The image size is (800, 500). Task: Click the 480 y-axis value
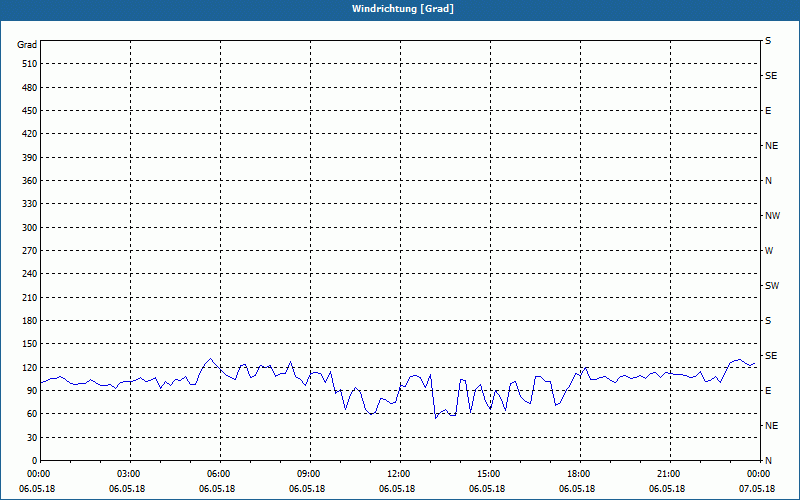pos(30,88)
